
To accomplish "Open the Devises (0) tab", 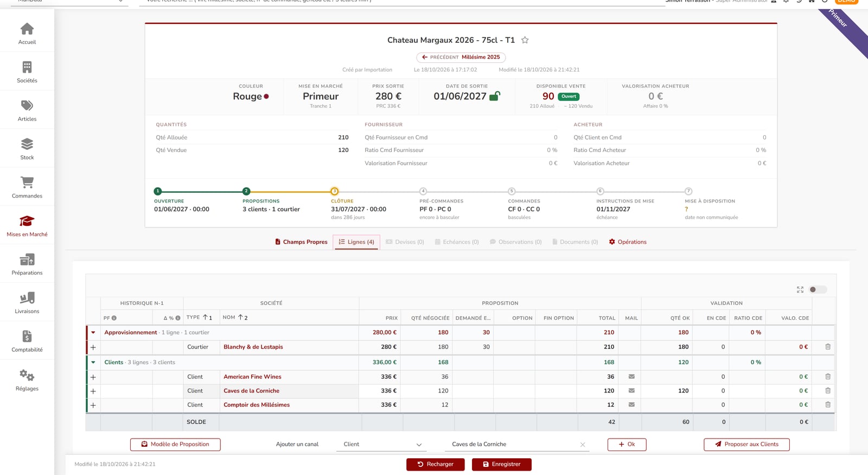I will 405,242.
